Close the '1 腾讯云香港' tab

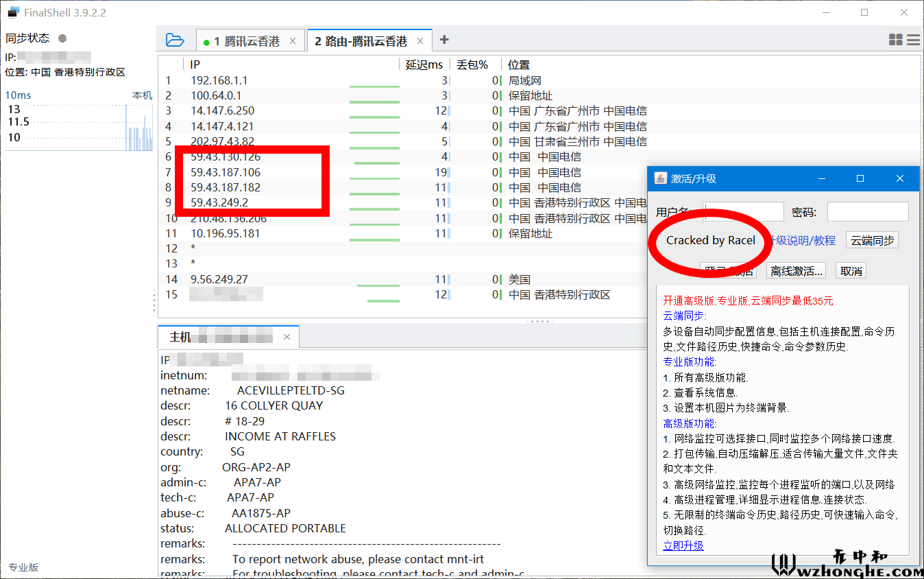point(293,41)
